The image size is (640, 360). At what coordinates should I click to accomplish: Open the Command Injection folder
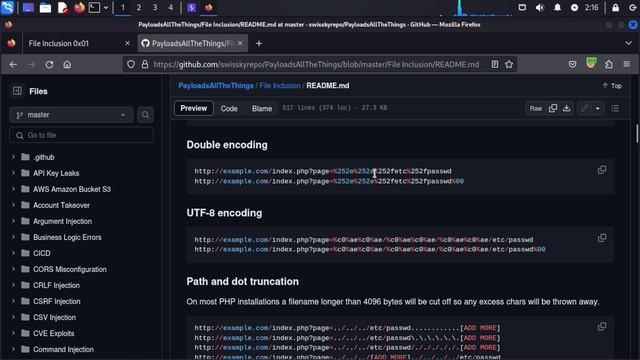point(63,349)
